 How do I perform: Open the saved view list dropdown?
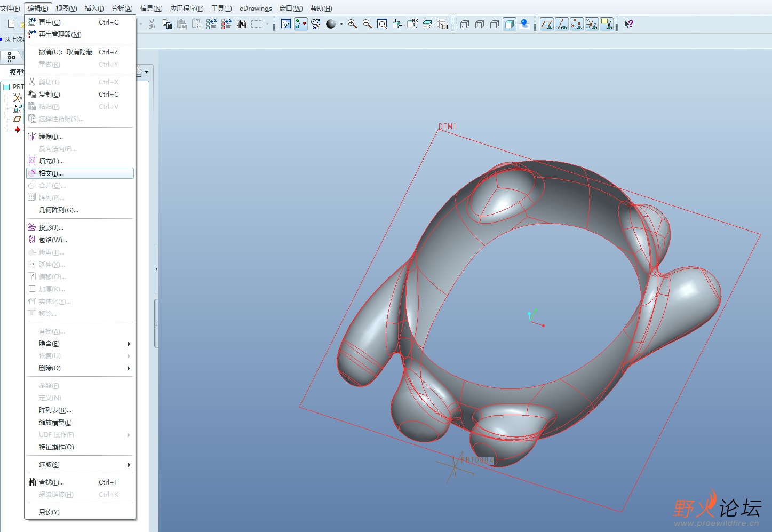click(x=412, y=24)
